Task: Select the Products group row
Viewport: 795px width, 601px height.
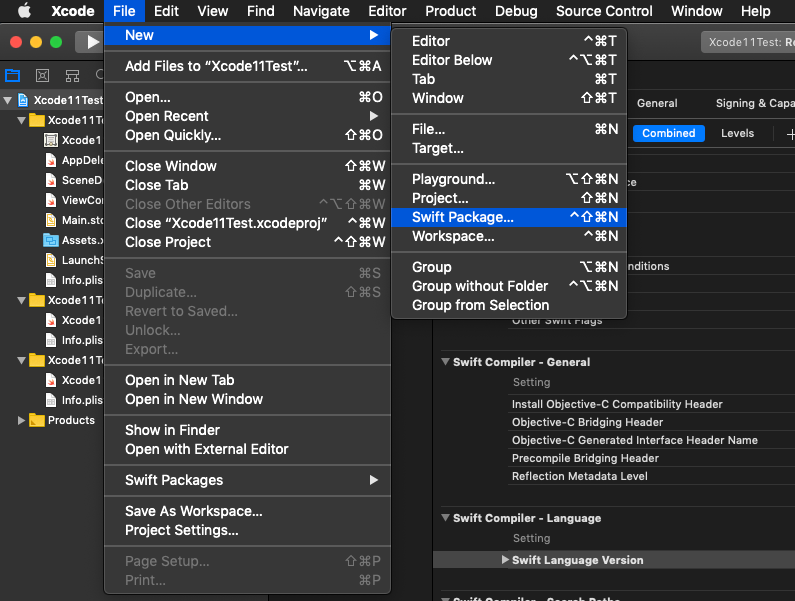Action: [52, 420]
